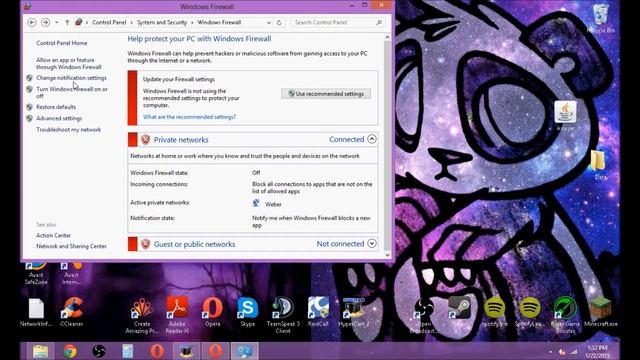Open Action Center link
640x360 pixels.
coord(53,236)
